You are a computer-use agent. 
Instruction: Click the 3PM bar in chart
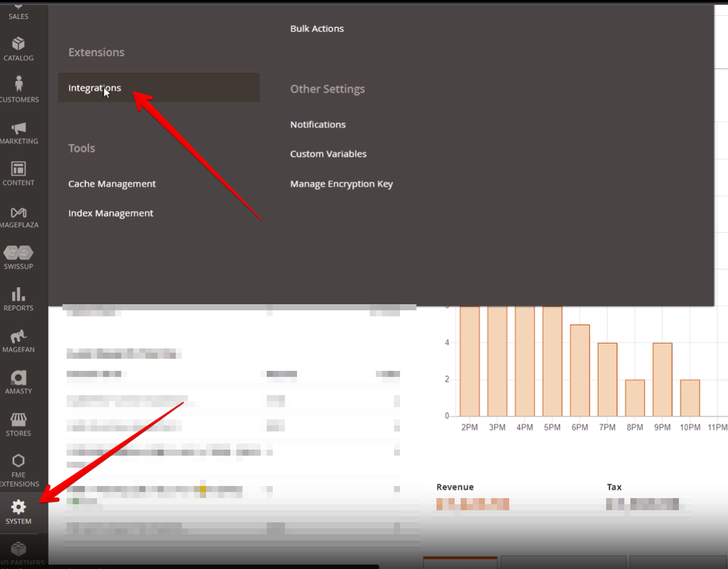(497, 361)
